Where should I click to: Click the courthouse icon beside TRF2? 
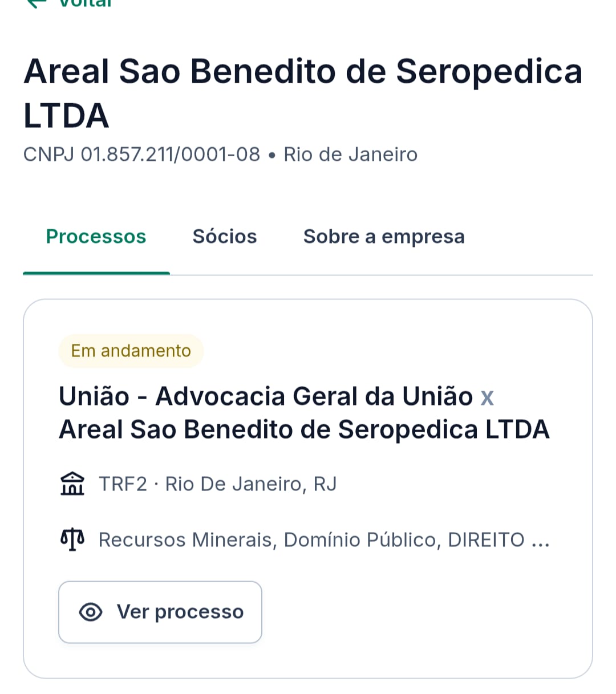[72, 484]
